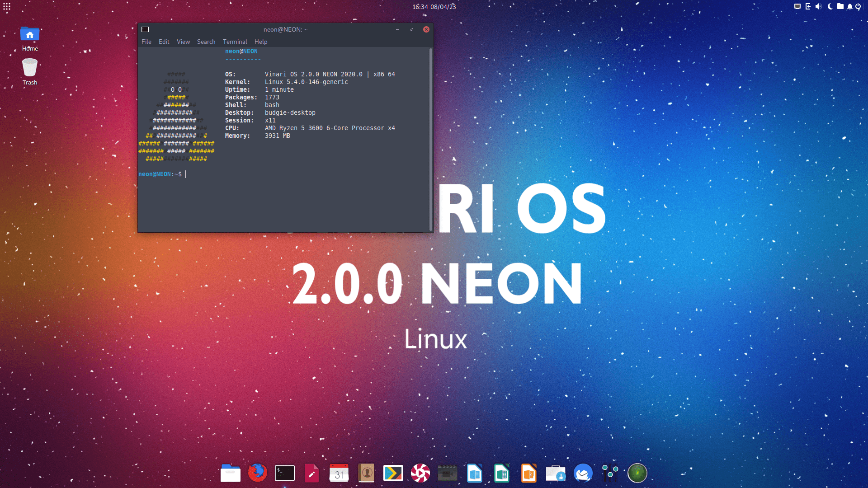
Task: Open the Contacts address book in the dock
Action: pyautogui.click(x=366, y=473)
